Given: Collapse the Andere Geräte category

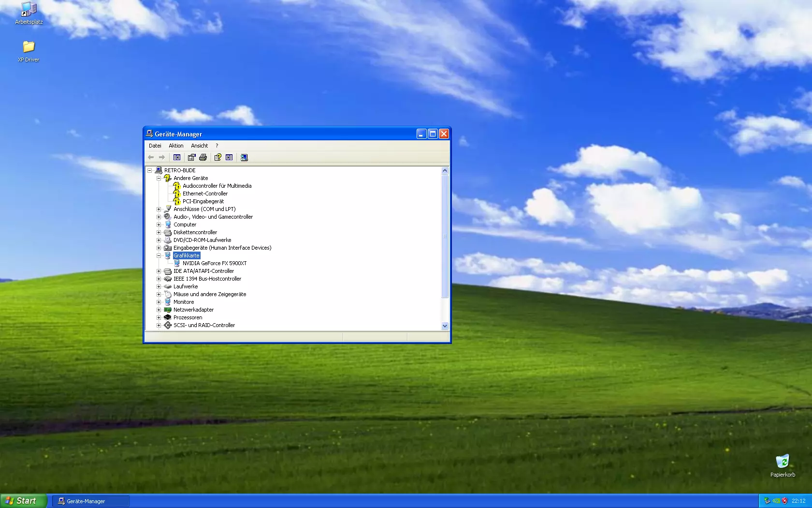Looking at the screenshot, I should pos(159,178).
